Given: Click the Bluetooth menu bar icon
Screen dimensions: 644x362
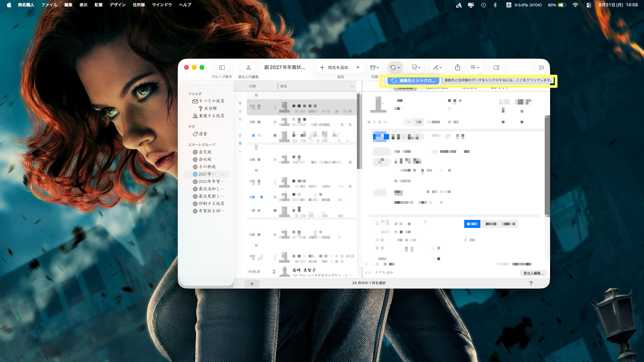Looking at the screenshot, I should [495, 5].
